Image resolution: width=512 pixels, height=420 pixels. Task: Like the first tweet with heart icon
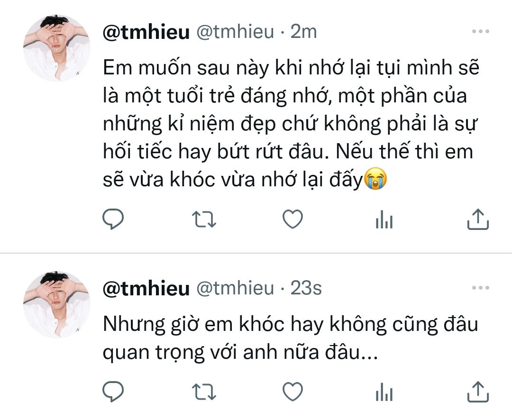coord(293,219)
